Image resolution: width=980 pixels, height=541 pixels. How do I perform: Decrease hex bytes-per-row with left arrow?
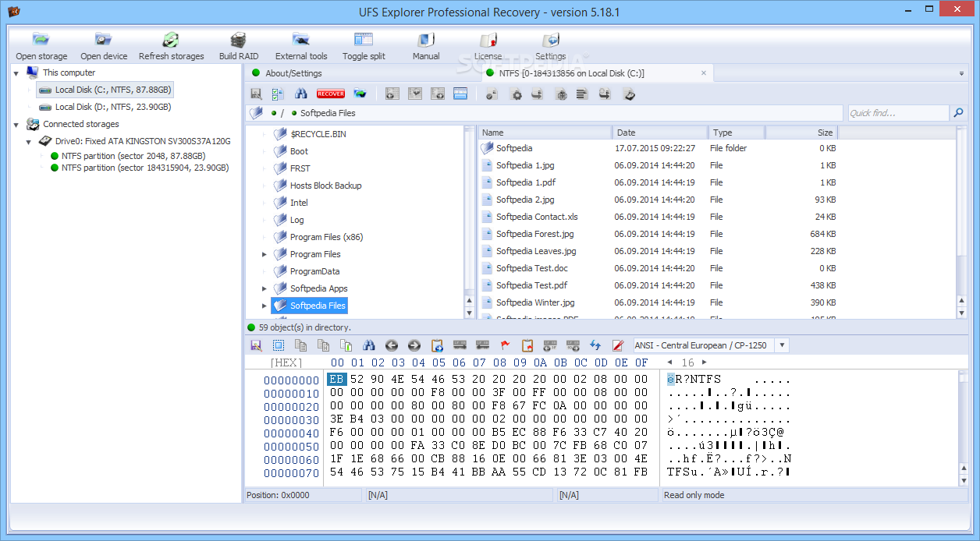(x=670, y=362)
